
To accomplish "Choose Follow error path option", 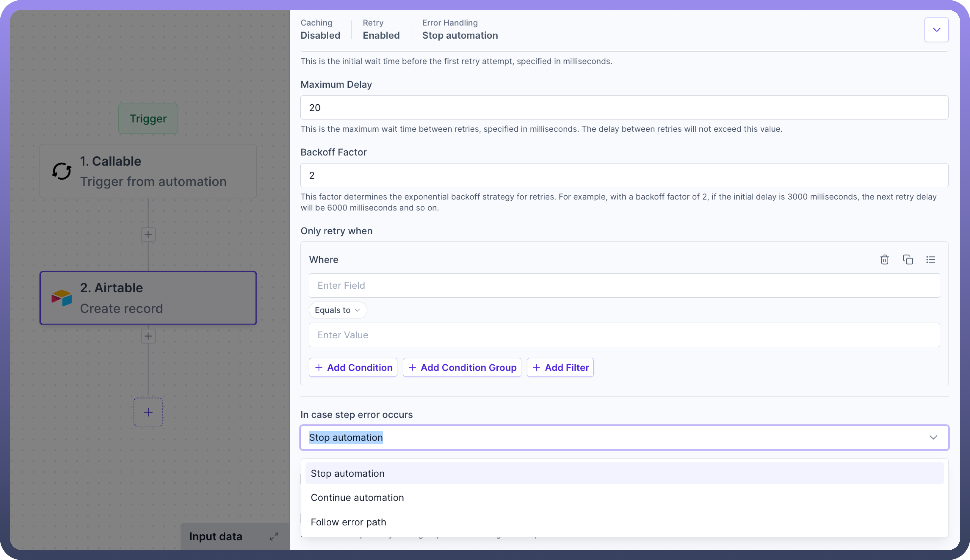I will [348, 522].
